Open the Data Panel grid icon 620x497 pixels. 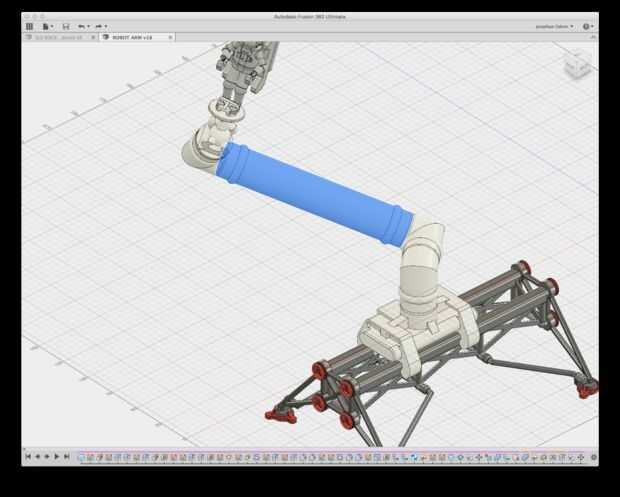coord(30,26)
